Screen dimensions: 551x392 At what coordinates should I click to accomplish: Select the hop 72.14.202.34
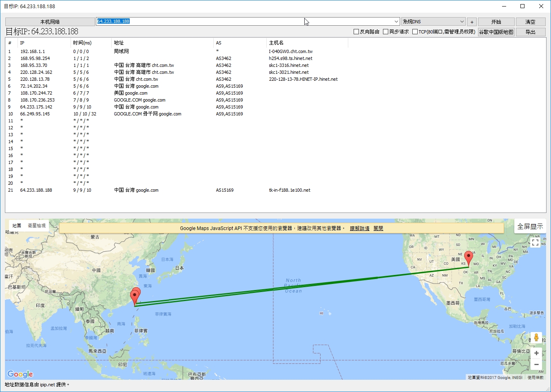click(x=34, y=86)
